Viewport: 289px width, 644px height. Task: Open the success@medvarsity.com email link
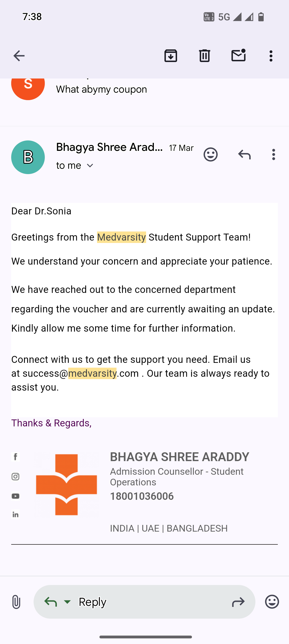pos(81,373)
